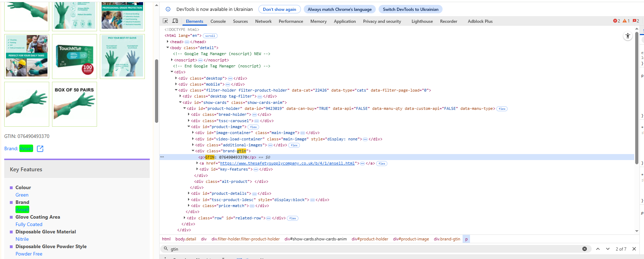Select the TouchNTuff box of 100 thumbnail
The image size is (644, 259).
75,57
